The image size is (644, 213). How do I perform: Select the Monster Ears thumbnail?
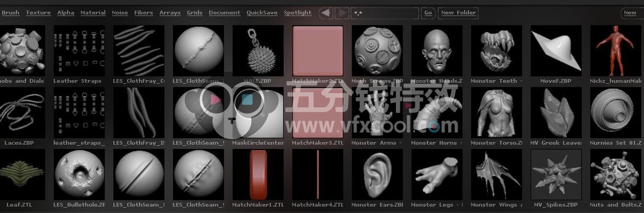point(377,174)
